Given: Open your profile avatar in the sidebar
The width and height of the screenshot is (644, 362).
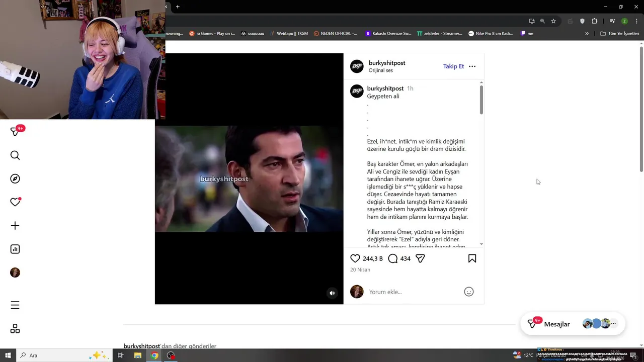Looking at the screenshot, I should [x=15, y=273].
